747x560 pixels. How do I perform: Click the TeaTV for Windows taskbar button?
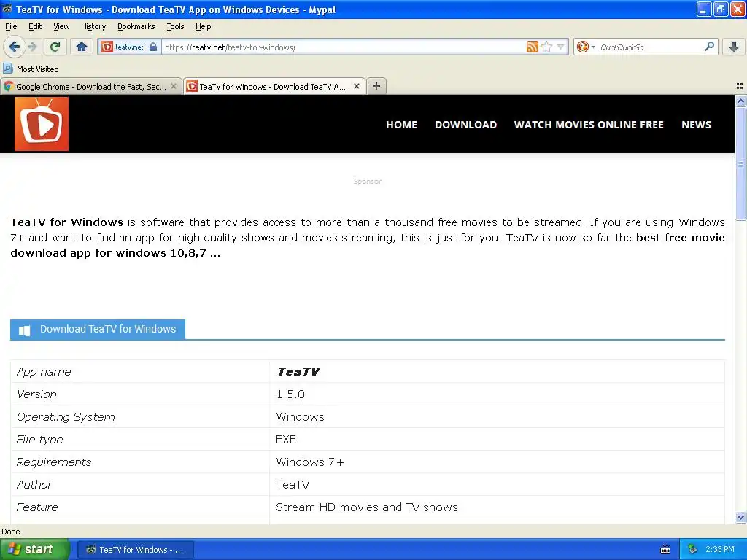pyautogui.click(x=135, y=550)
